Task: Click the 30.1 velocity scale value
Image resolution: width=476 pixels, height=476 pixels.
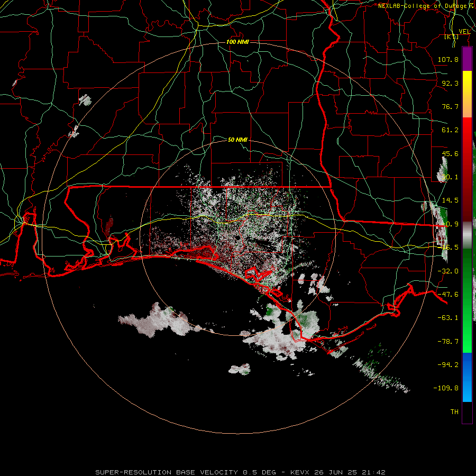Action: point(450,177)
